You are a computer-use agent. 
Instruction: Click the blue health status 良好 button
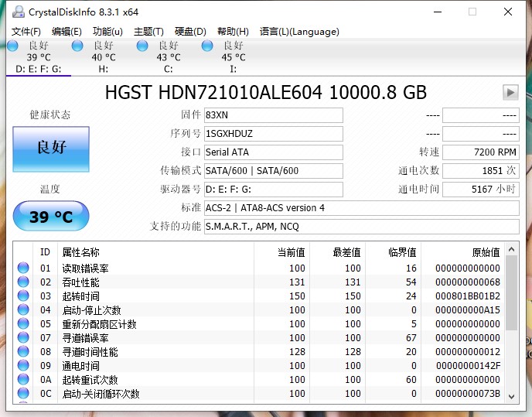pyautogui.click(x=51, y=147)
